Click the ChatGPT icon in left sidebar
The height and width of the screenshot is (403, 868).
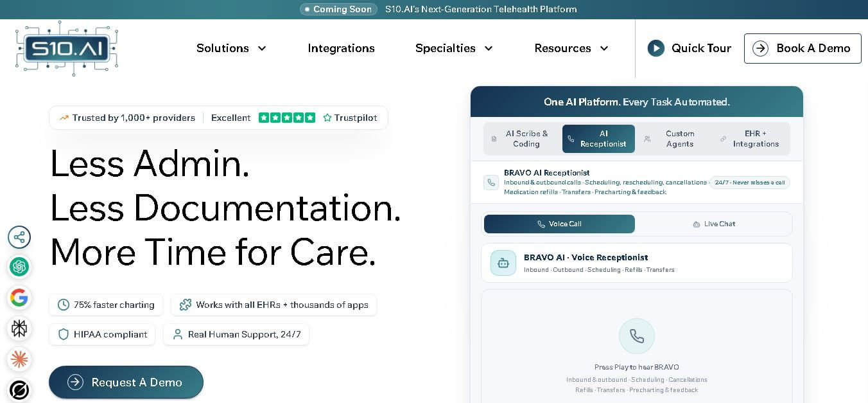tap(19, 267)
